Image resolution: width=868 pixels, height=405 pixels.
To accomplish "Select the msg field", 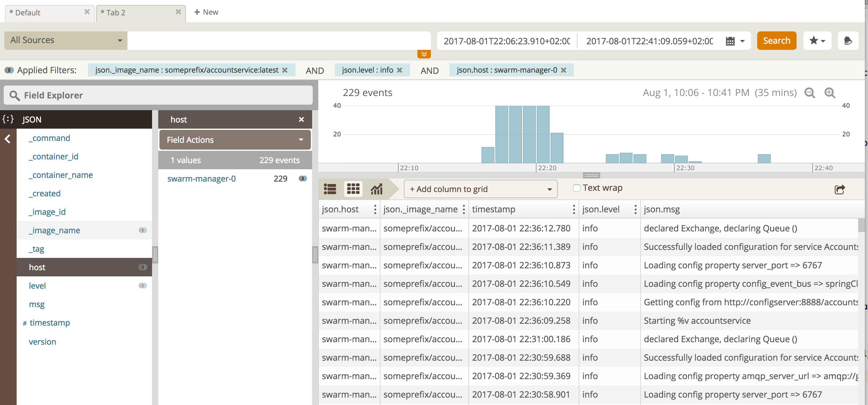I will pos(37,304).
